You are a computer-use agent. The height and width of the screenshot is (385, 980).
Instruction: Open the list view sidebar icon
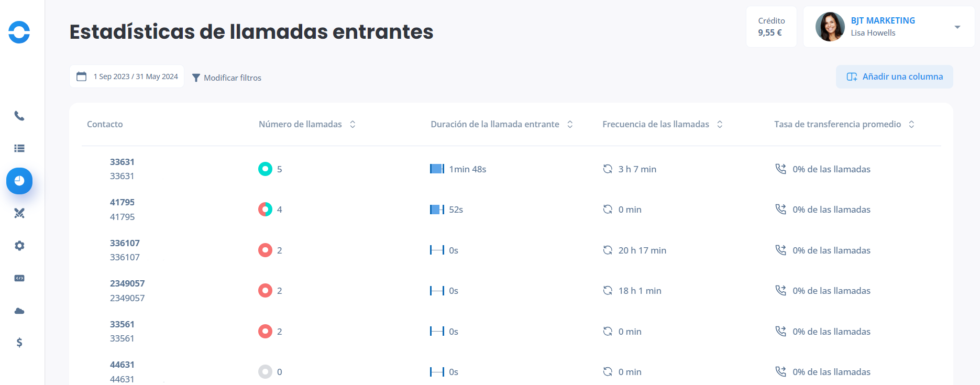click(19, 148)
